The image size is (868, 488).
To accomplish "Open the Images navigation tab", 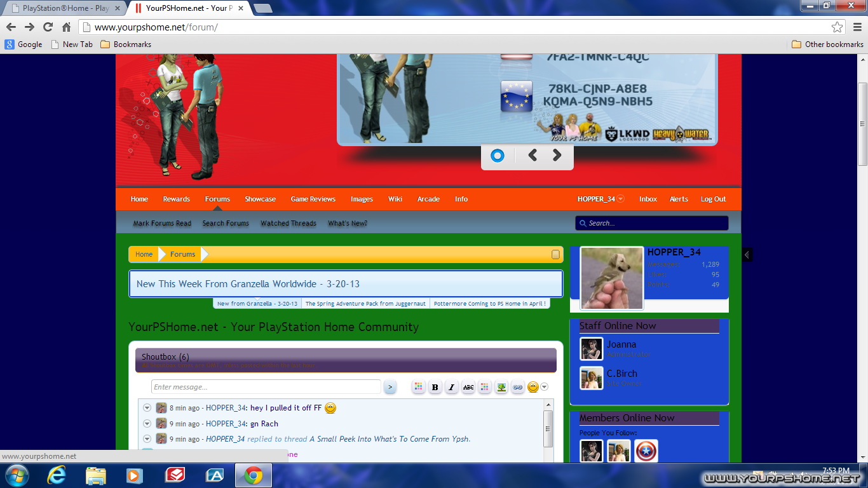I will 362,199.
